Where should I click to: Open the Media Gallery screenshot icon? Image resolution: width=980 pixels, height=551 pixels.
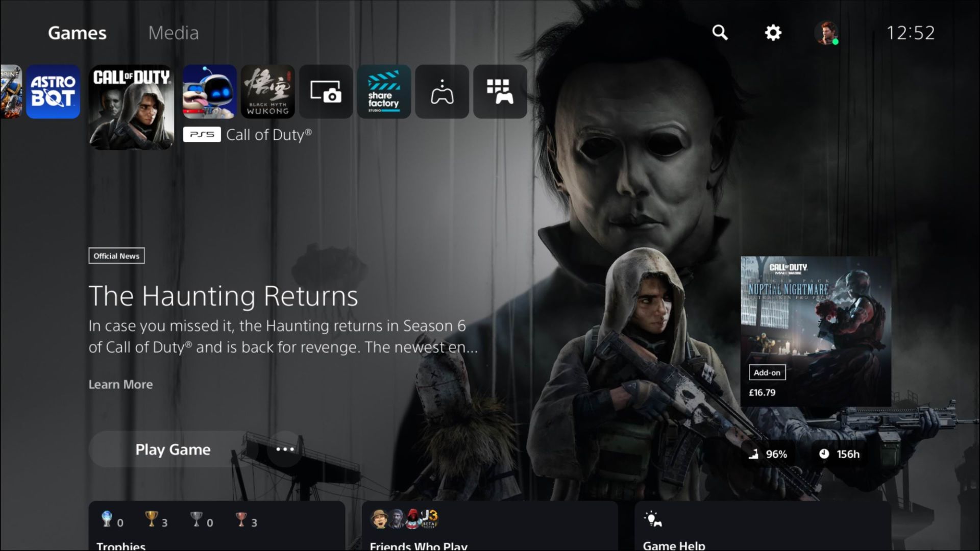(x=326, y=92)
